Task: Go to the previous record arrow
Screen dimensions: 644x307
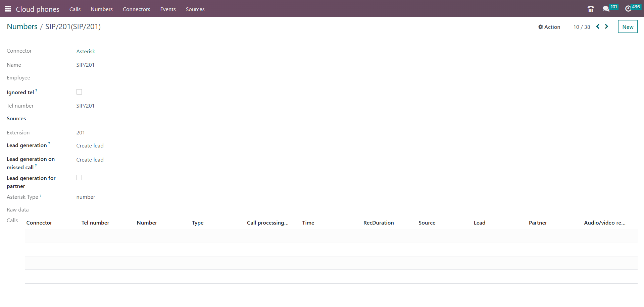Action: click(598, 26)
